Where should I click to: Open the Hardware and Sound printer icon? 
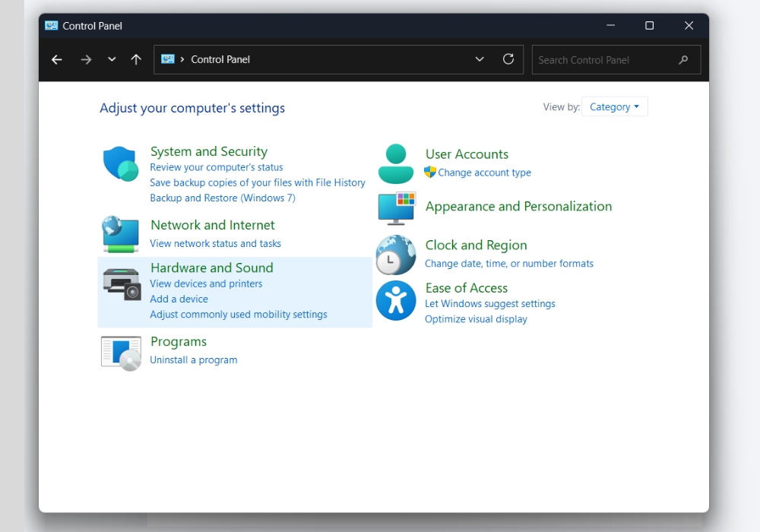point(122,284)
